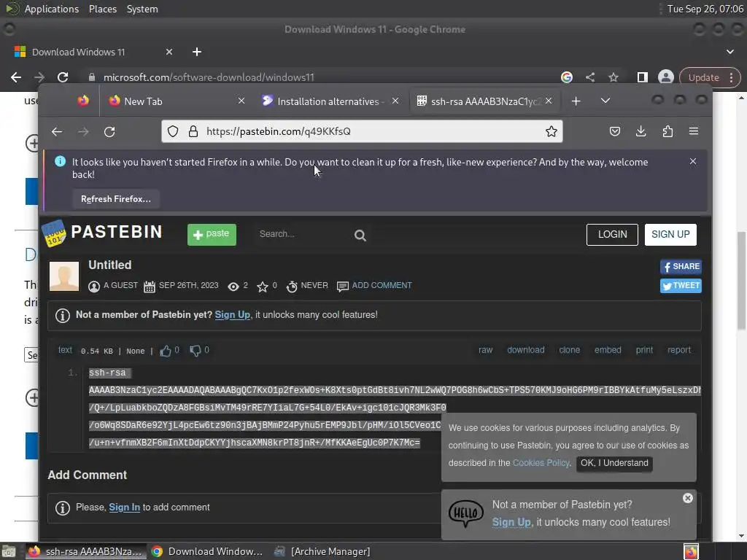Click Sign In to add comment
The width and height of the screenshot is (747, 560).
point(124,507)
